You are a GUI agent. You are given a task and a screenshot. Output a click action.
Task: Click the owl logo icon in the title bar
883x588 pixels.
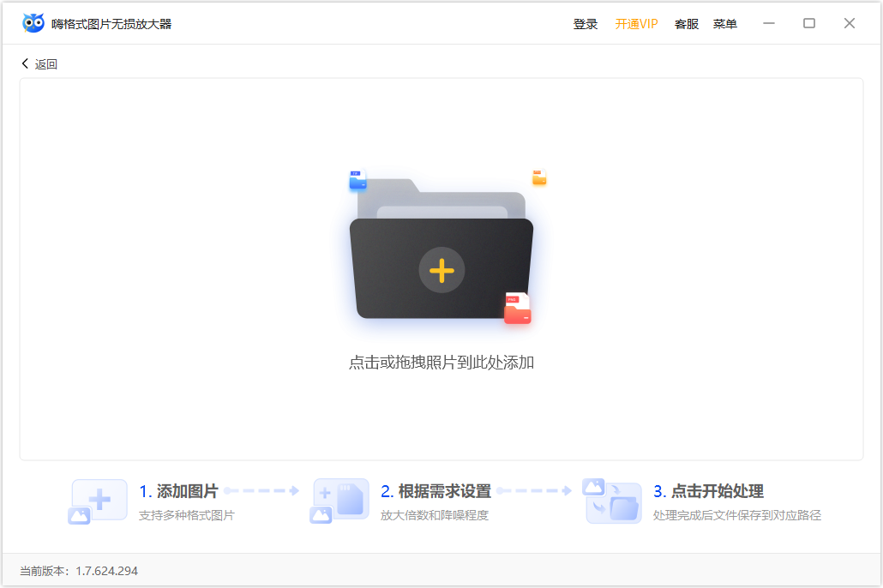(34, 23)
